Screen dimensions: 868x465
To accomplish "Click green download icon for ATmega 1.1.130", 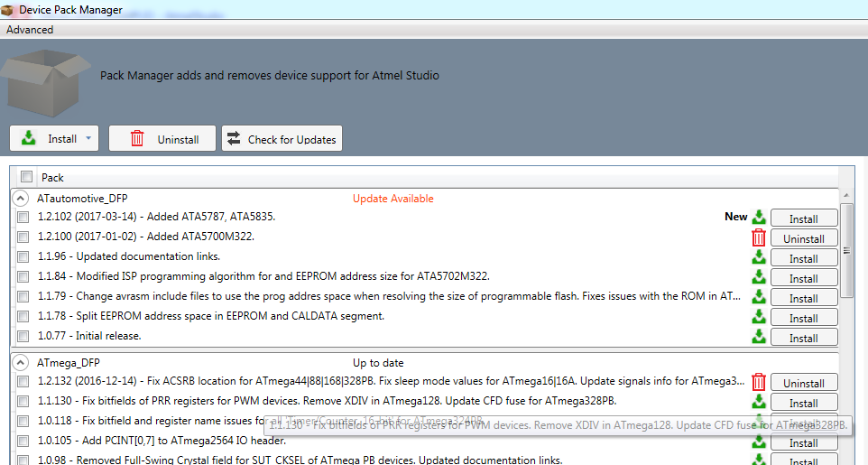I will [x=759, y=401].
